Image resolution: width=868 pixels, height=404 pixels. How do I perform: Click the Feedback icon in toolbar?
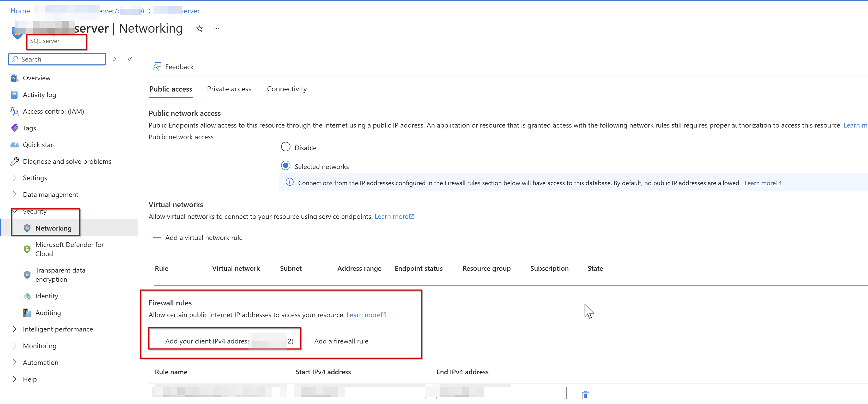(x=157, y=67)
